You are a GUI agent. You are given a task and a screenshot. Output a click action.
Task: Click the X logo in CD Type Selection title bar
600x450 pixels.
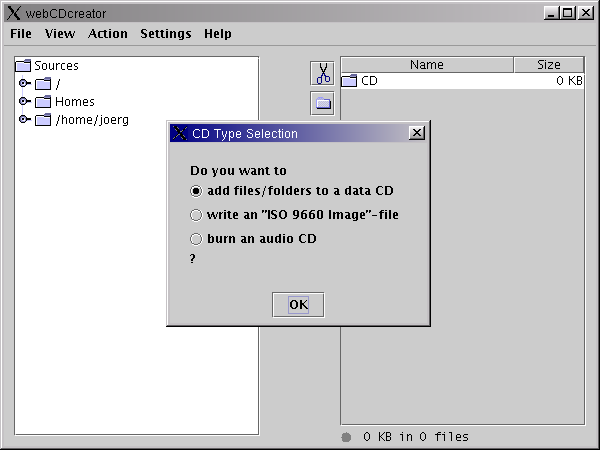[x=179, y=133]
